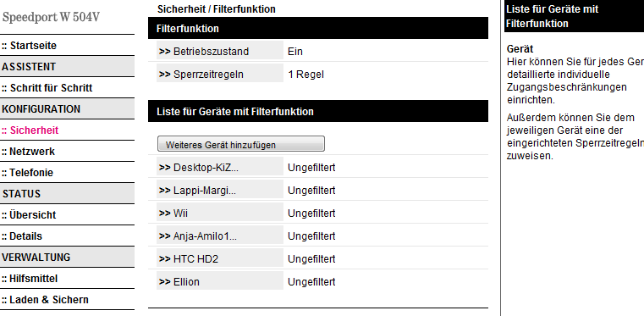Select Sicherheit in the sidebar

pyautogui.click(x=30, y=130)
